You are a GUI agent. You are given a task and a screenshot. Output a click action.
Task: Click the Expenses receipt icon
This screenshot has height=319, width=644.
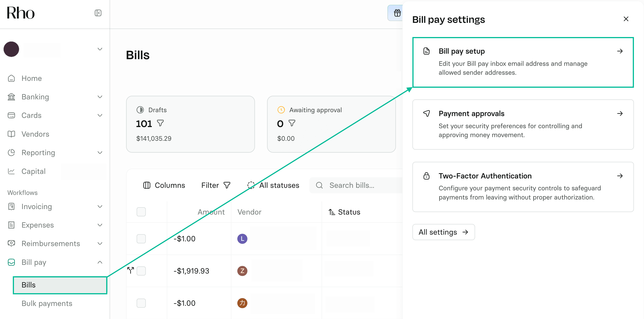click(x=11, y=225)
